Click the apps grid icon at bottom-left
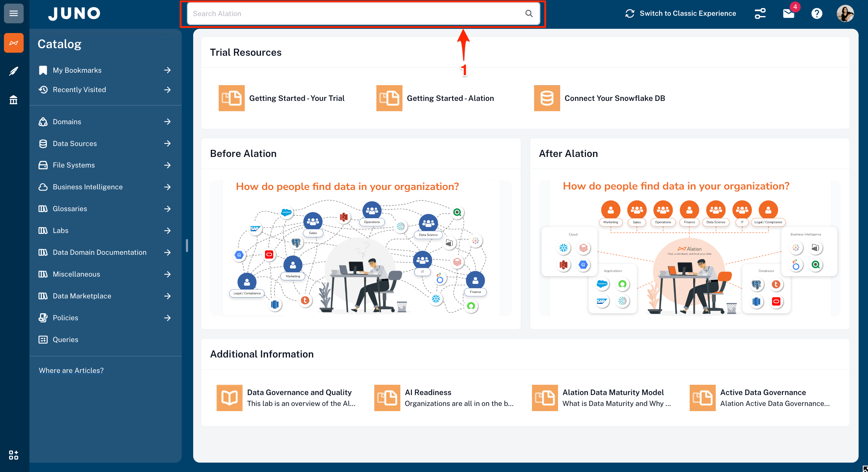868x472 pixels. tap(13, 455)
